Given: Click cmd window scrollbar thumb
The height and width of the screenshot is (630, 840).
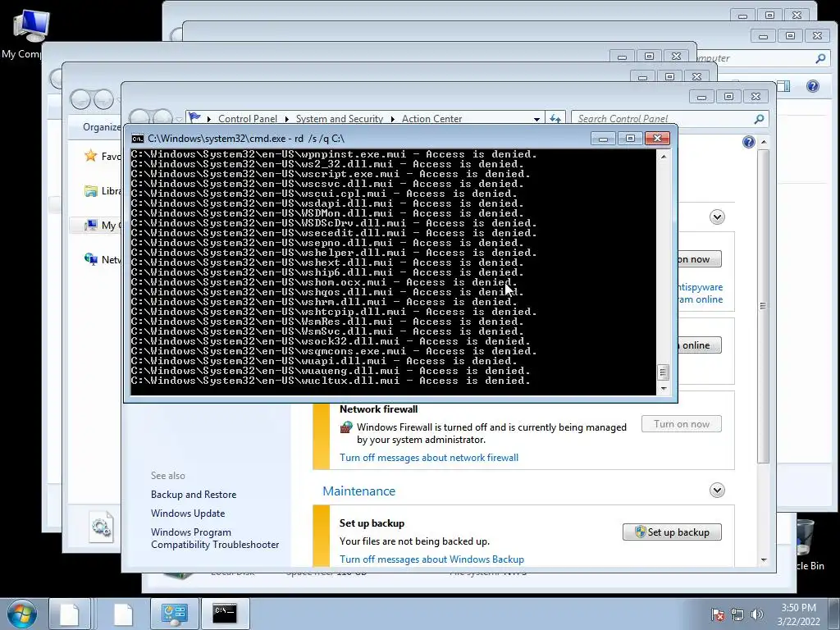Looking at the screenshot, I should [x=664, y=372].
